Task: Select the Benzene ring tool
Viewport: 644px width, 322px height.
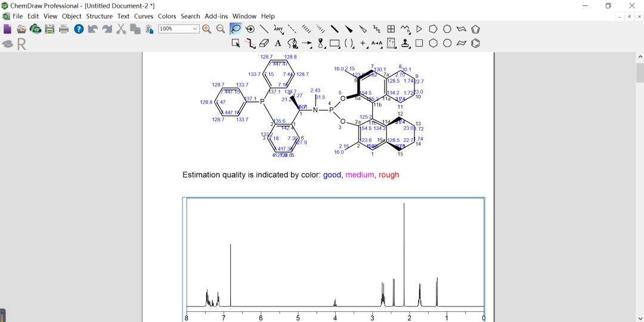Action: click(475, 43)
